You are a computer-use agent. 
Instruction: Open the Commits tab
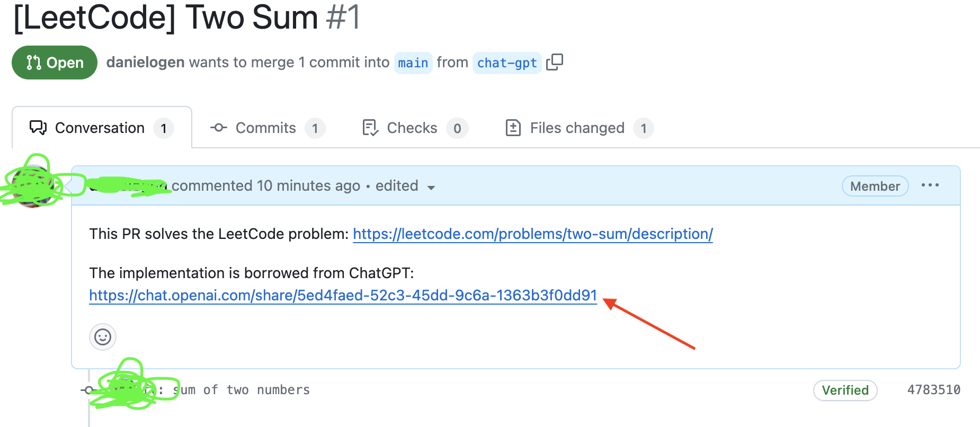(265, 128)
